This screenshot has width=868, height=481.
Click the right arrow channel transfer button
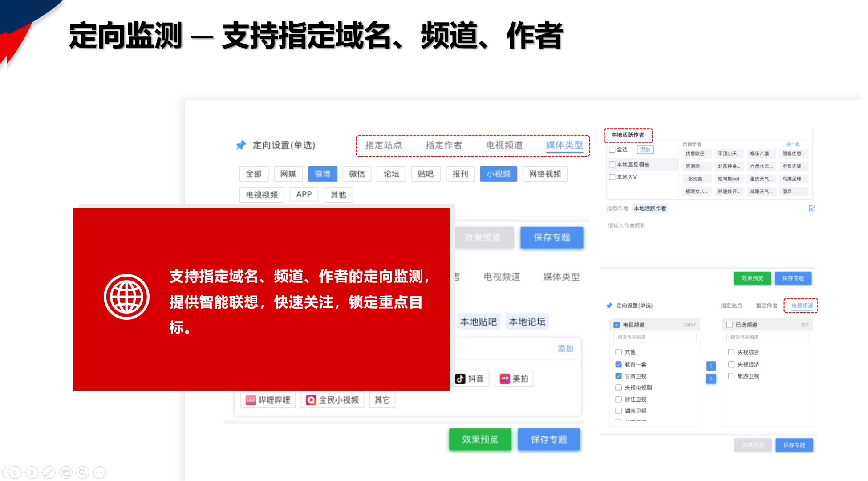(x=711, y=379)
